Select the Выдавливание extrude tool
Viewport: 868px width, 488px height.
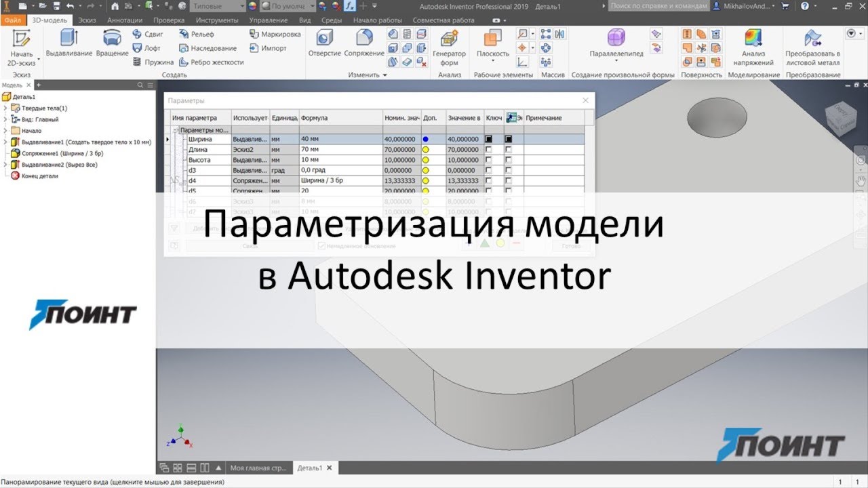[69, 43]
